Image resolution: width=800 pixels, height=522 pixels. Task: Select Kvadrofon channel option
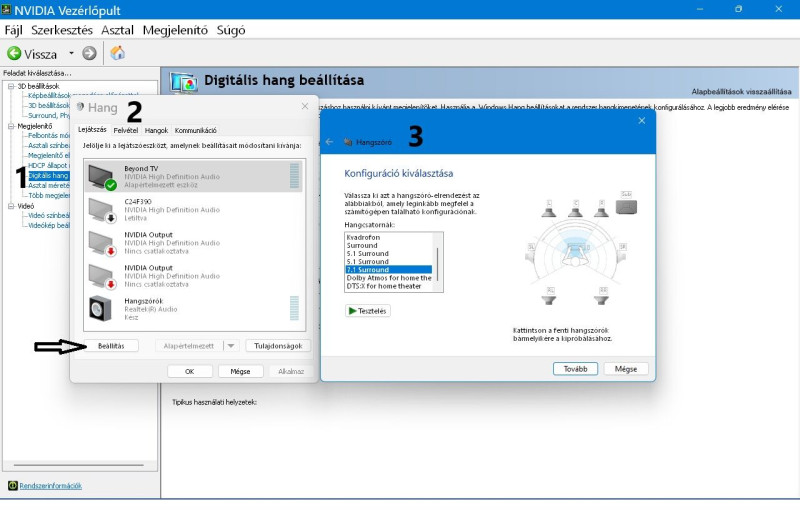click(x=389, y=237)
